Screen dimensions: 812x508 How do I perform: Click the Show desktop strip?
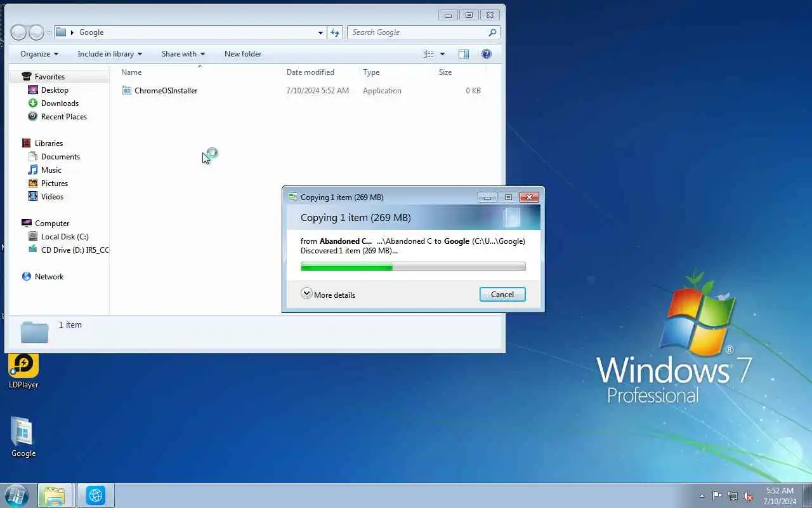[807, 495]
